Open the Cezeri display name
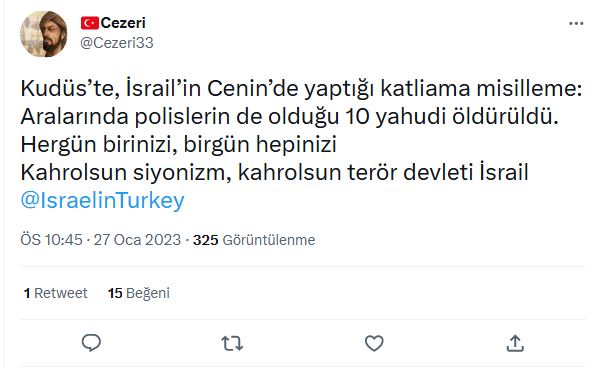The width and height of the screenshot is (601, 368). [x=123, y=23]
